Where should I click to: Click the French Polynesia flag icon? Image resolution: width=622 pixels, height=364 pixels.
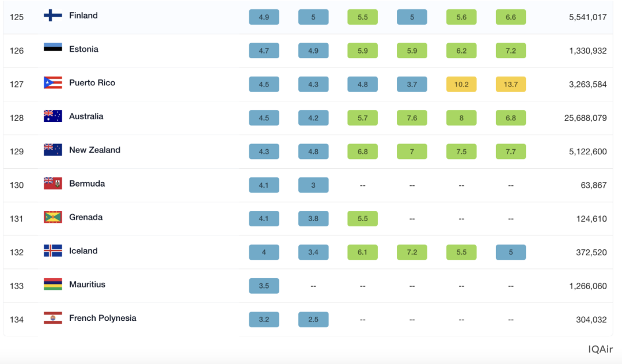click(x=53, y=318)
